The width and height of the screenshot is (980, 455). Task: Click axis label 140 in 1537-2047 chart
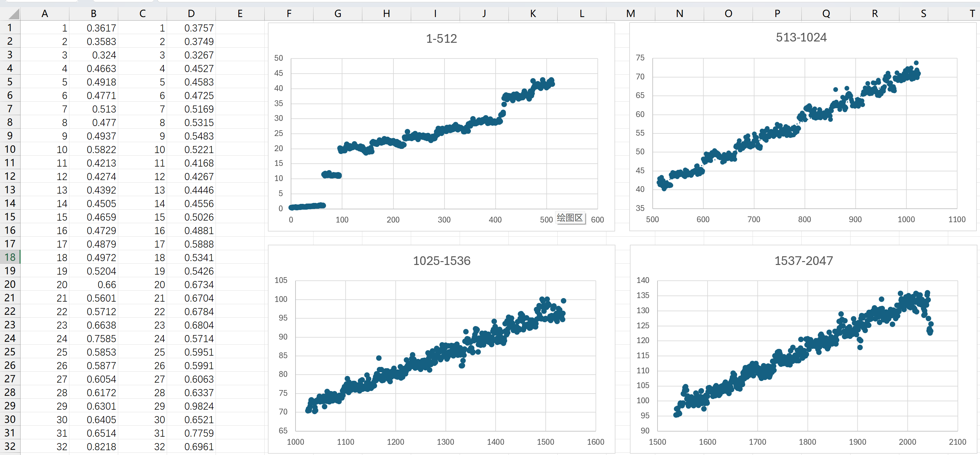point(642,280)
